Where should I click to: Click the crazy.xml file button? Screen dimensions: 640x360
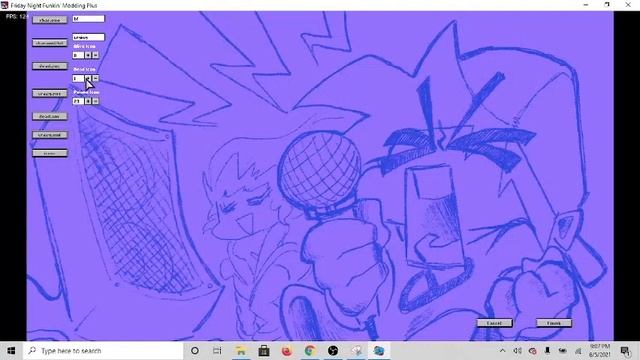50,135
